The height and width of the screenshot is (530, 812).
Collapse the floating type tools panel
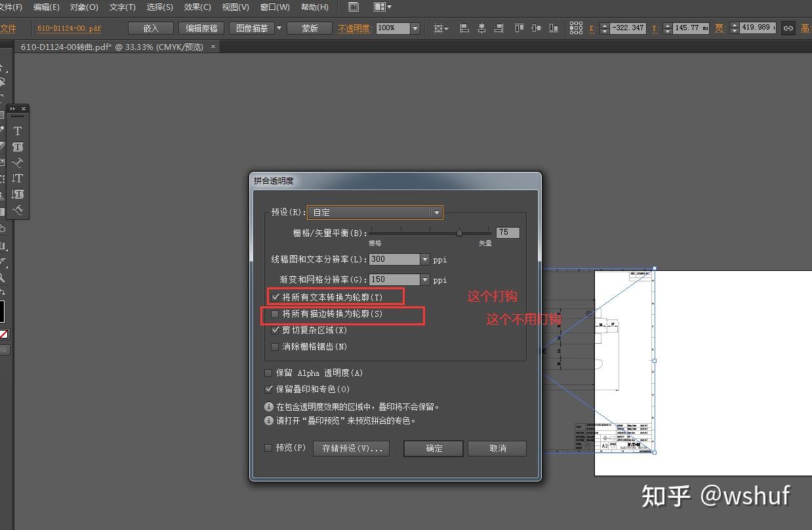click(x=12, y=108)
